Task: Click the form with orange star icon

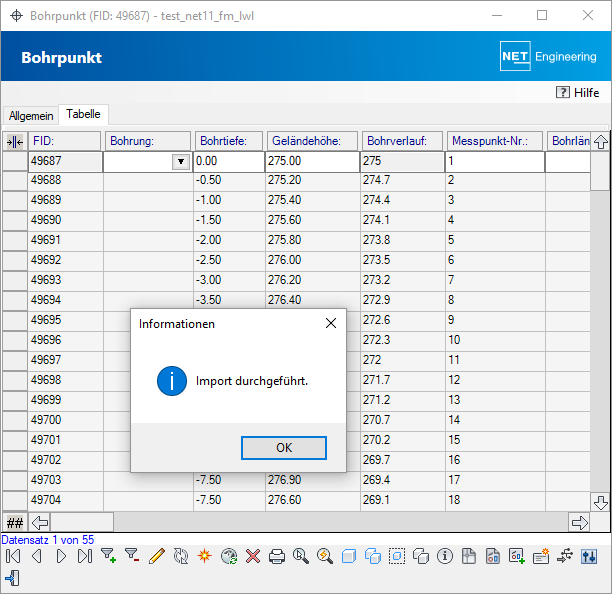Action: tap(541, 556)
